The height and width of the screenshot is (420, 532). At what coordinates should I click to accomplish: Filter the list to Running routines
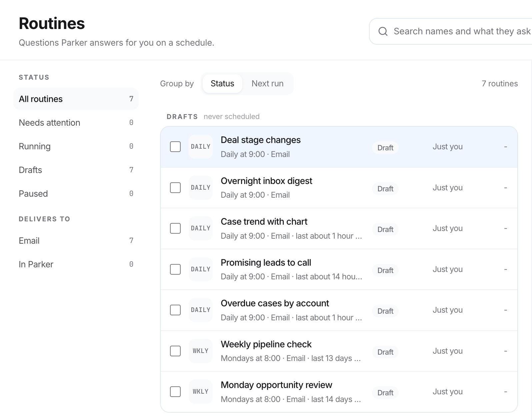click(76, 146)
